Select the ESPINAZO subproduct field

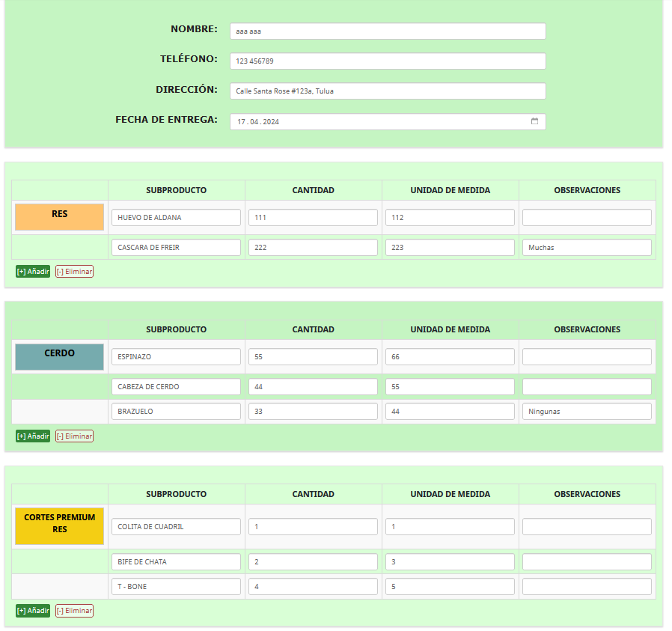pyautogui.click(x=176, y=357)
